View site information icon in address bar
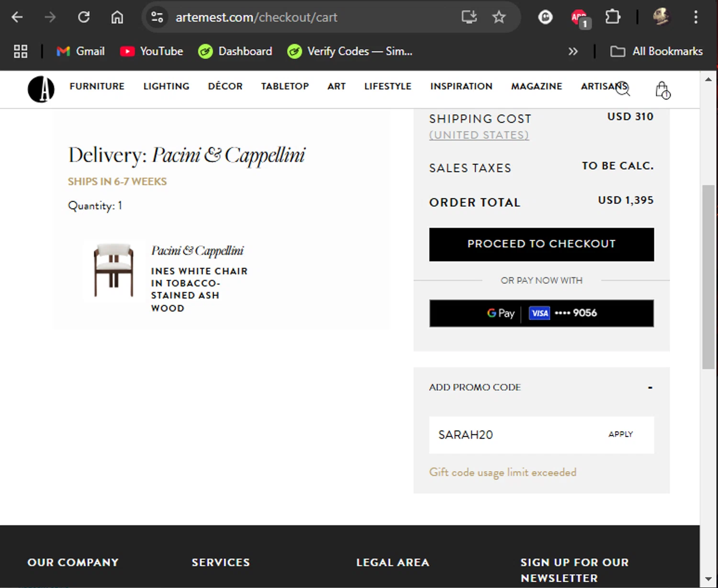 (157, 17)
